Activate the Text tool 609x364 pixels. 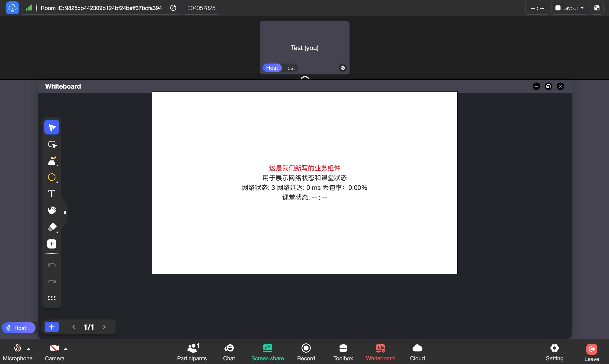coord(51,194)
